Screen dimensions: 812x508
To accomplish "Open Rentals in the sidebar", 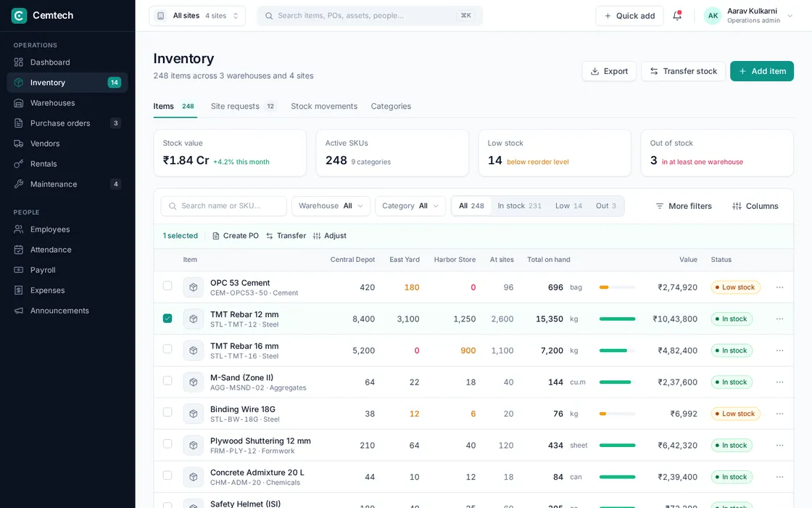I will coord(67,164).
